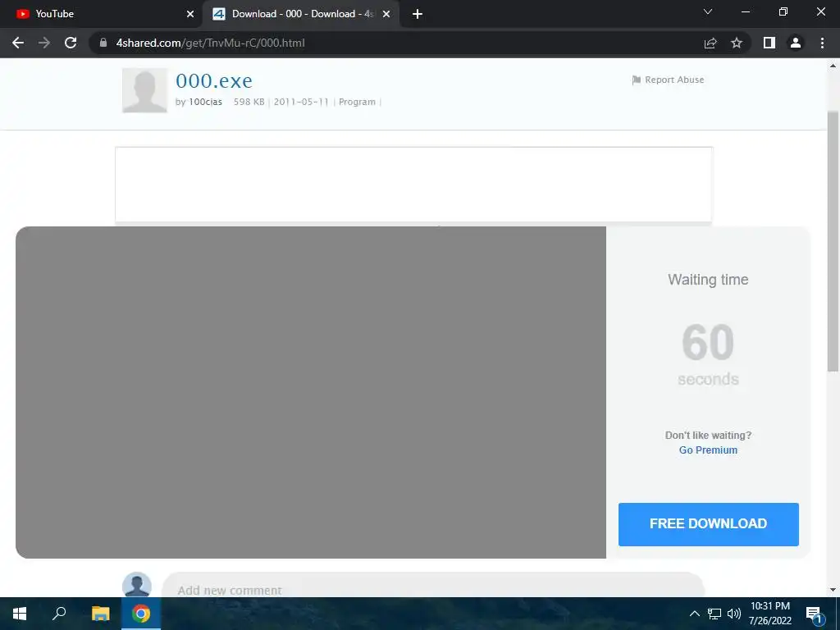This screenshot has width=840, height=630.
Task: Open Windows taskbar search
Action: pyautogui.click(x=59, y=614)
